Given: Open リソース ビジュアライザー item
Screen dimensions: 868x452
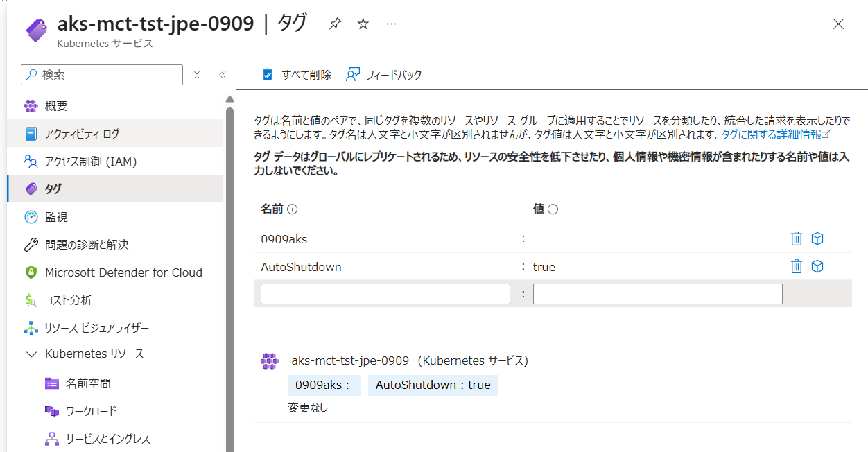Looking at the screenshot, I should point(115,328).
